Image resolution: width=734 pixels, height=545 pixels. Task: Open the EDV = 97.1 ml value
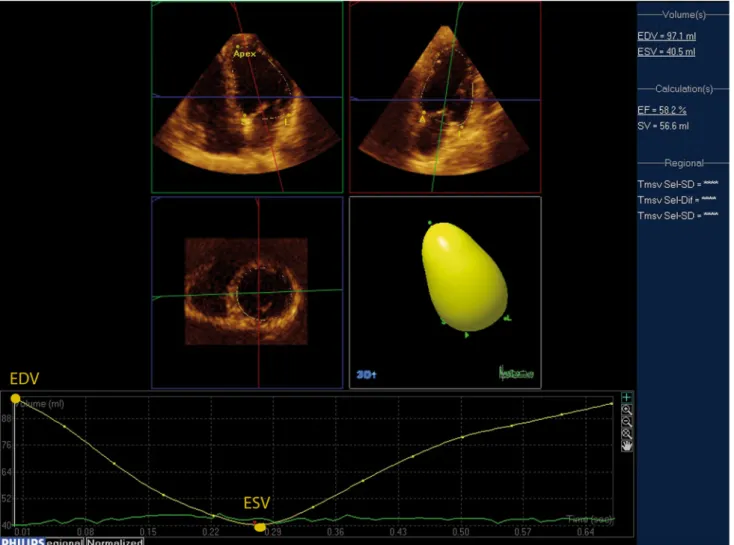(666, 36)
